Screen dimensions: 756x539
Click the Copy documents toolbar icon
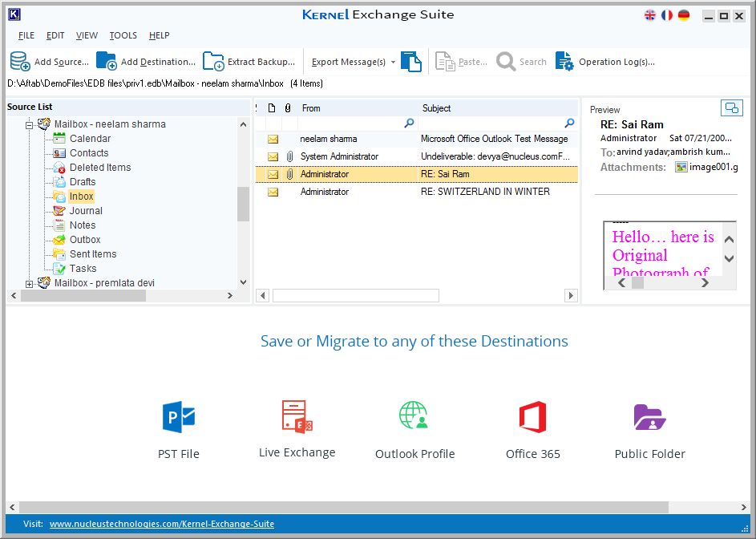[411, 61]
